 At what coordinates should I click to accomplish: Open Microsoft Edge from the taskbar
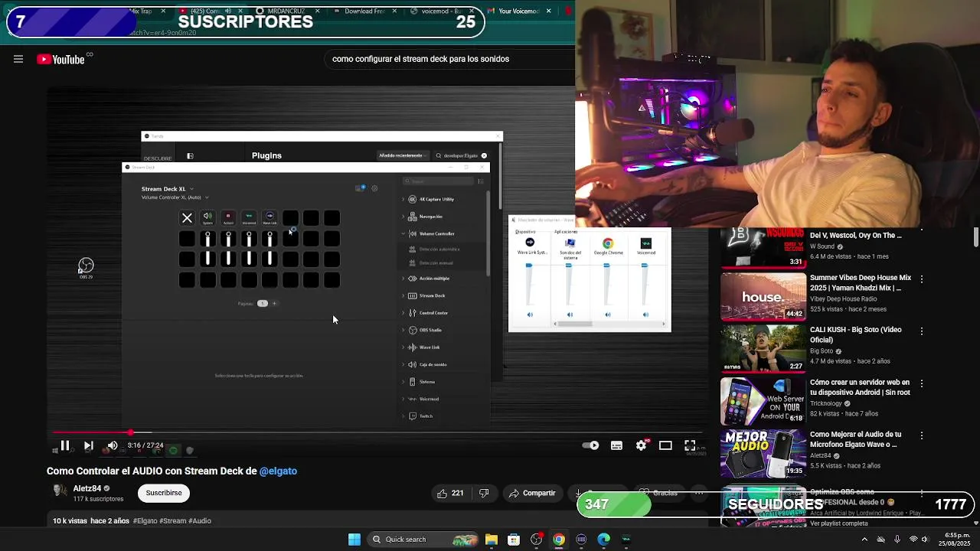point(604,540)
